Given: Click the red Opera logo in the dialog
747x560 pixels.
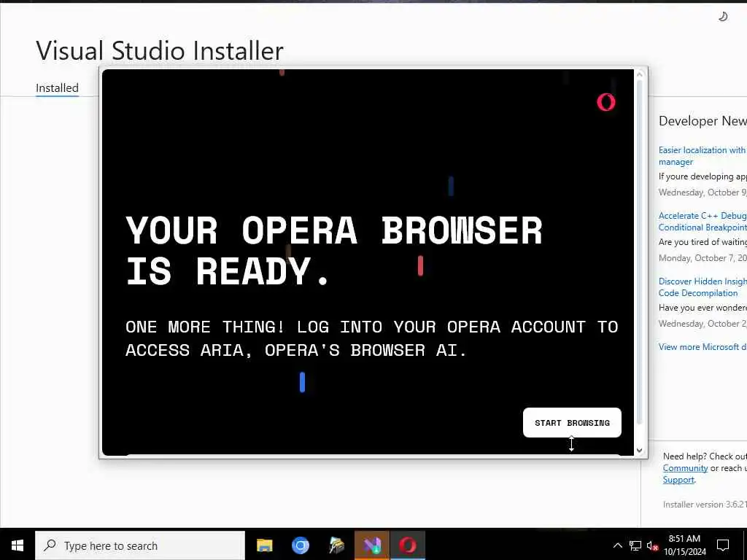Looking at the screenshot, I should click(x=606, y=102).
